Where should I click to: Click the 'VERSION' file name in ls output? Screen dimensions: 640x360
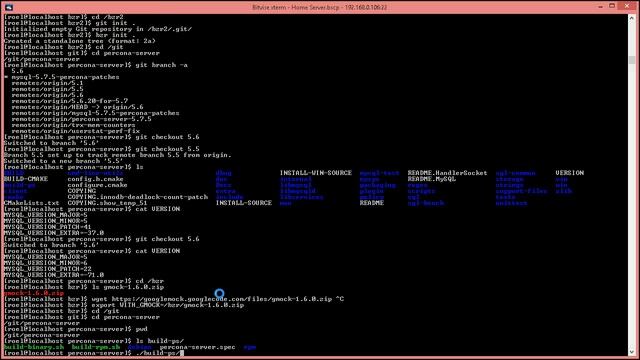click(569, 173)
